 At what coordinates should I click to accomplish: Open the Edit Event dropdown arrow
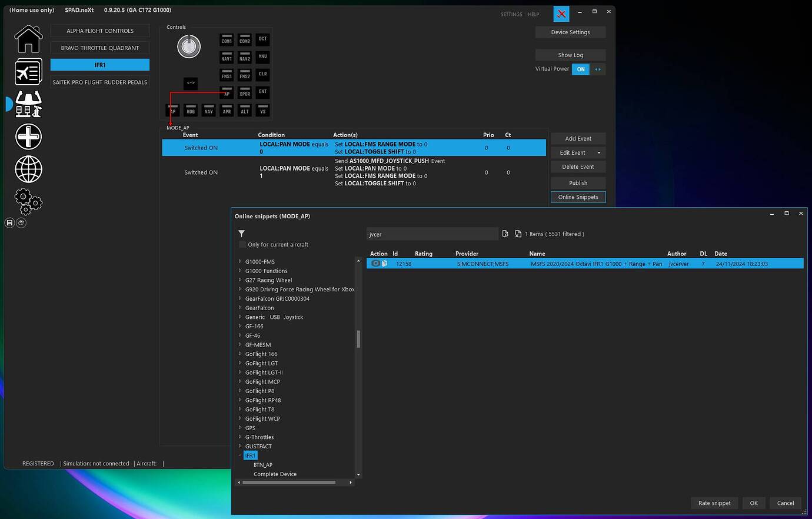(x=598, y=152)
